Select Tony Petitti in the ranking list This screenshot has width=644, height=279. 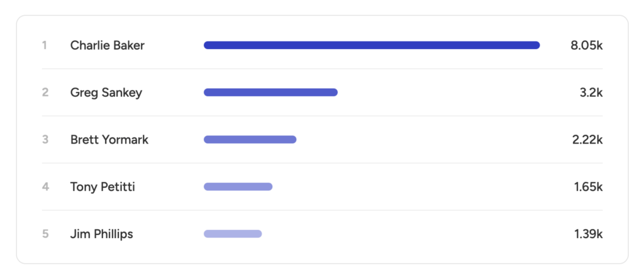click(x=103, y=187)
